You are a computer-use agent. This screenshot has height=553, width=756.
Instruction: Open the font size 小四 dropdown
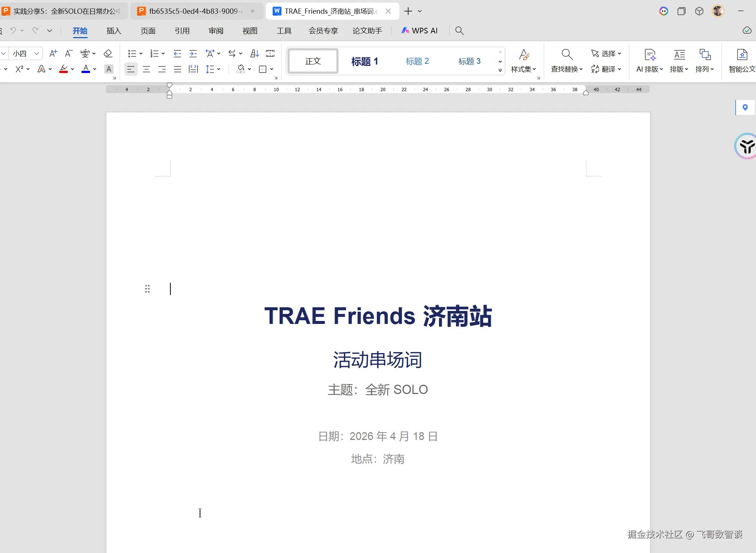point(37,53)
